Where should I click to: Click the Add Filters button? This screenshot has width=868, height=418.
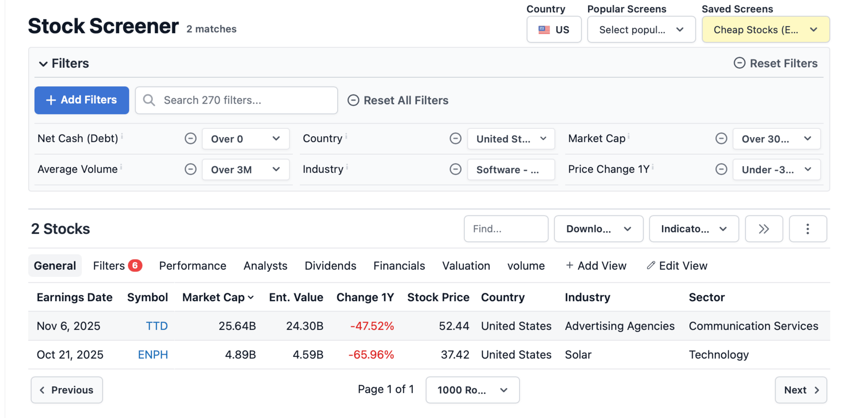[x=82, y=100]
